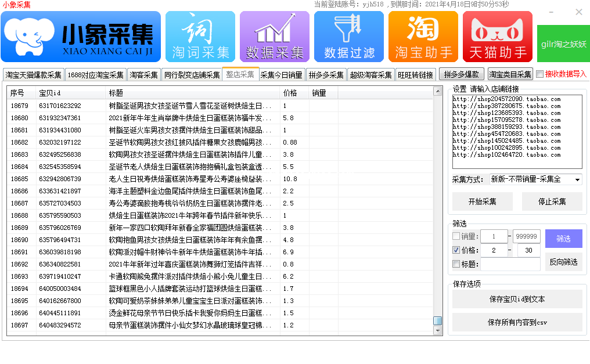Image resolution: width=590 pixels, height=364 pixels.
Task: Click link http://shop102464720.taobao.com
Action: (506, 154)
